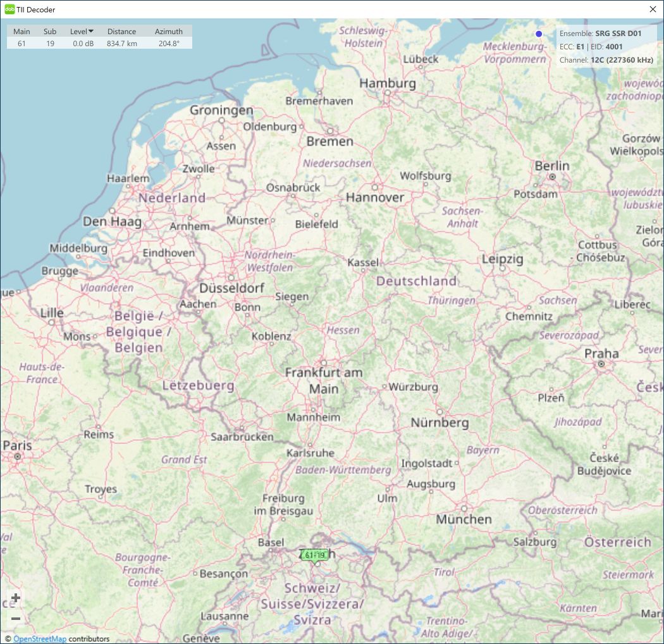Sort table by Main column header

click(22, 31)
